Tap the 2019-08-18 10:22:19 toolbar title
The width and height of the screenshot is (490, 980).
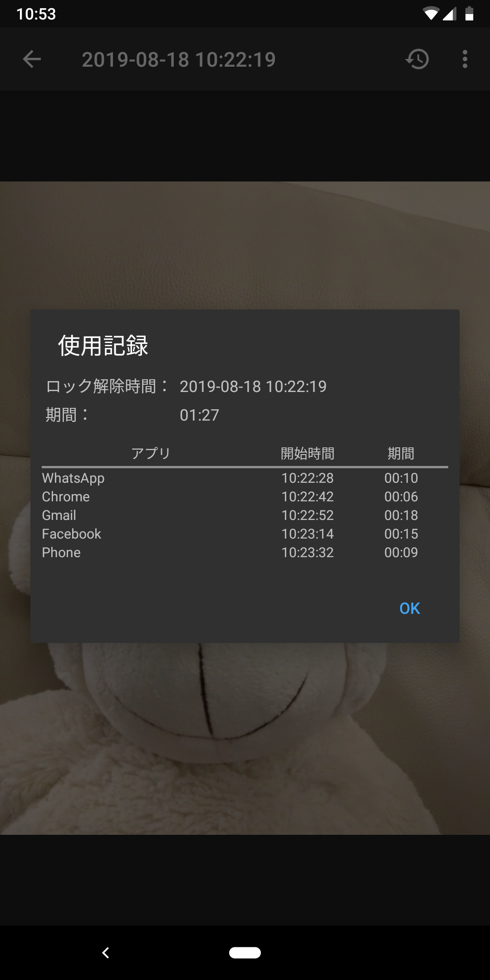(x=179, y=59)
